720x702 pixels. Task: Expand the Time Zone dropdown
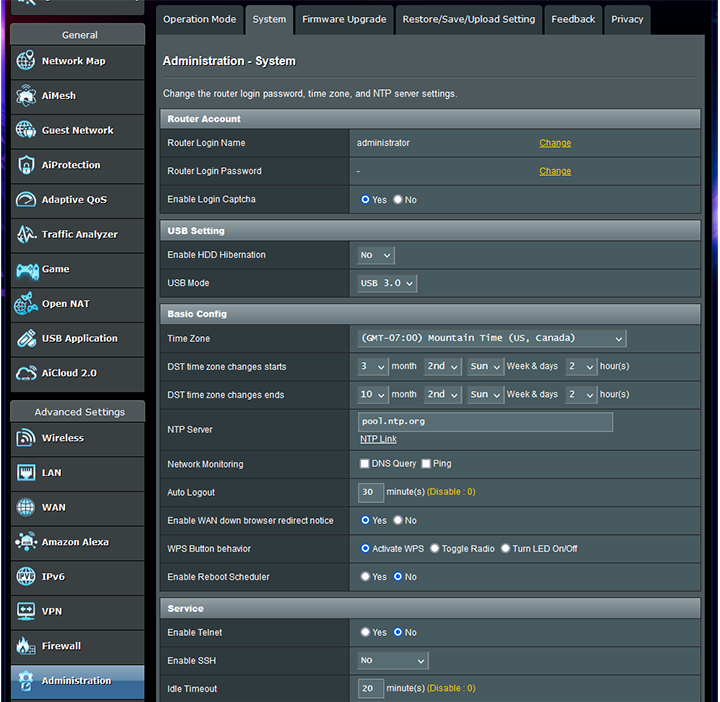point(492,339)
